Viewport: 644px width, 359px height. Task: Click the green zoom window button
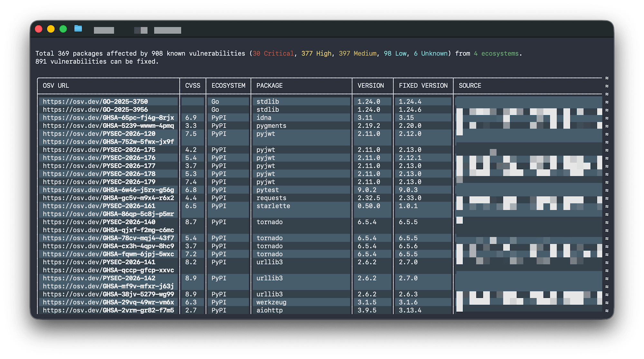[x=63, y=29]
